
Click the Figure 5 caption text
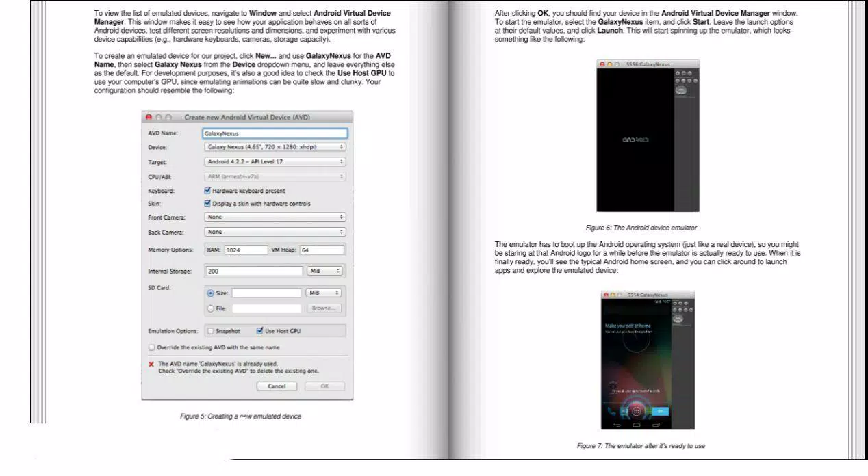click(x=240, y=416)
